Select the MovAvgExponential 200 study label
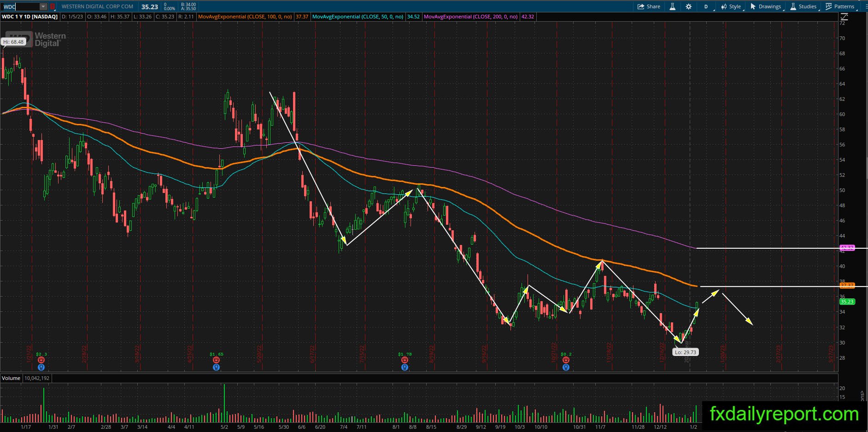The image size is (868, 432). pos(471,17)
